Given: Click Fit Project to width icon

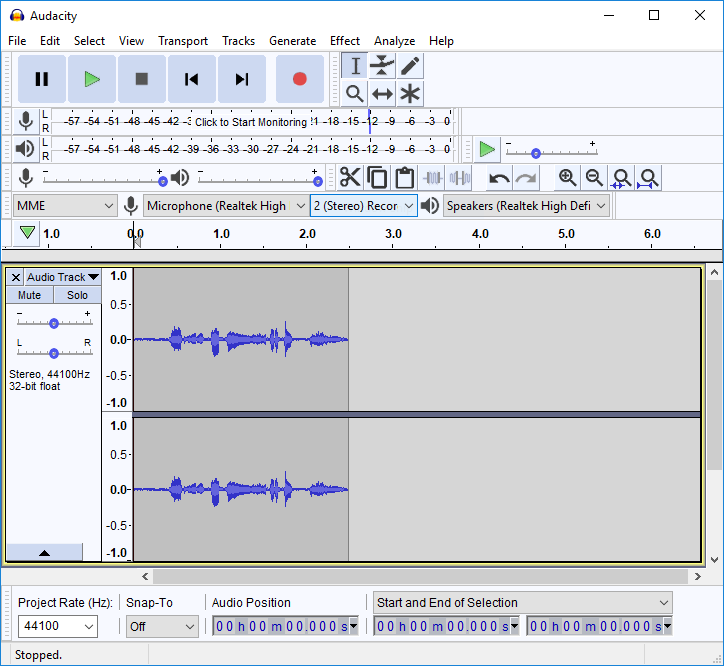Looking at the screenshot, I should (648, 178).
